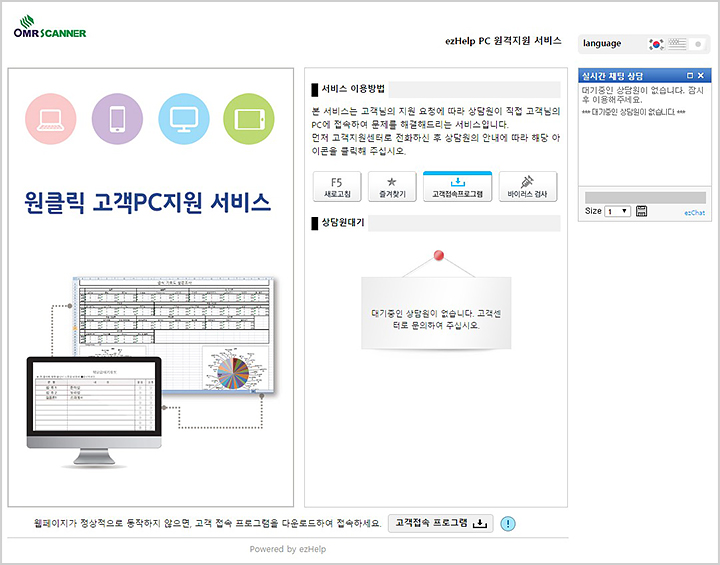This screenshot has width=720, height=565.
Task: Click the blue info exclamation icon
Action: (508, 523)
